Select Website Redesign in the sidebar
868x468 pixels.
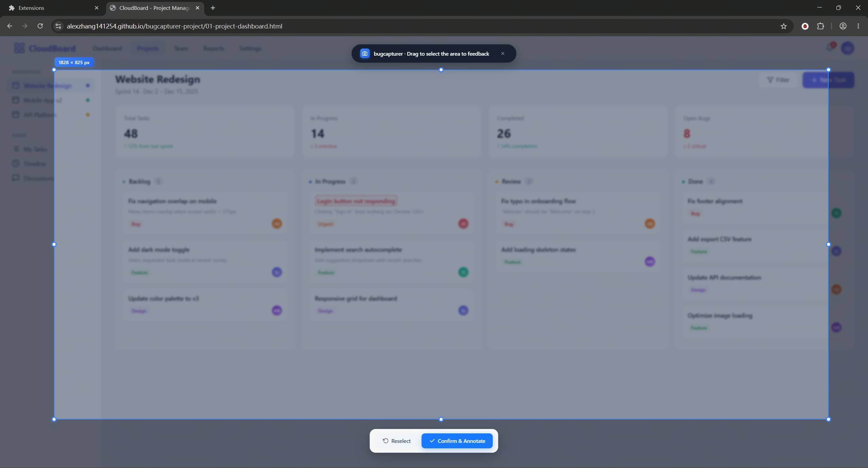tap(51, 86)
